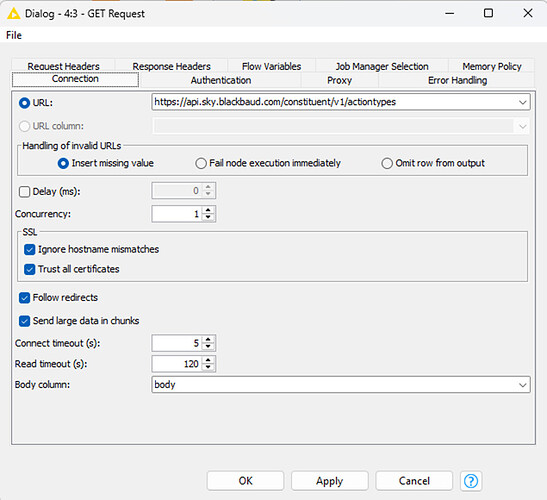
Task: Open the URL history dropdown arrow
Action: click(522, 102)
